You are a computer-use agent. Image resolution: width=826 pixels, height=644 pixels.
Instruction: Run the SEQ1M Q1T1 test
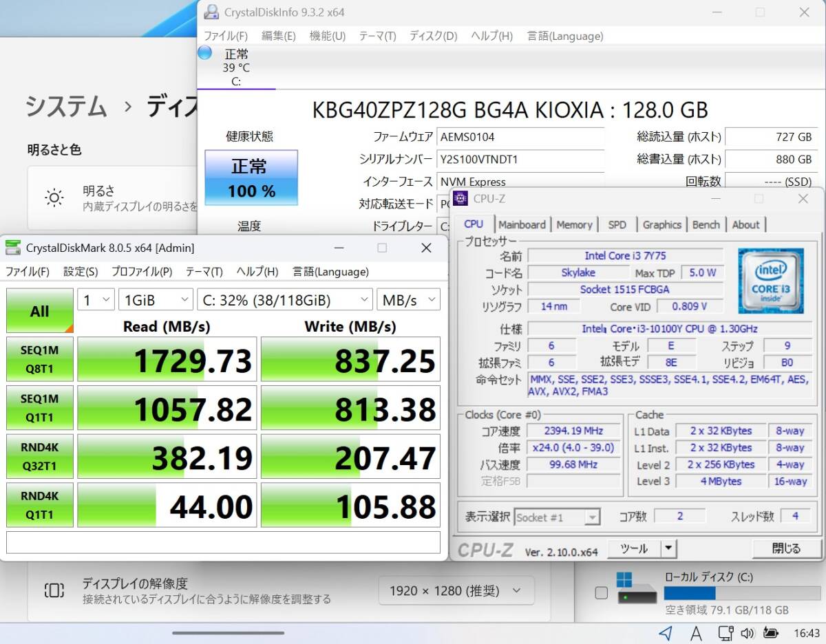39,407
